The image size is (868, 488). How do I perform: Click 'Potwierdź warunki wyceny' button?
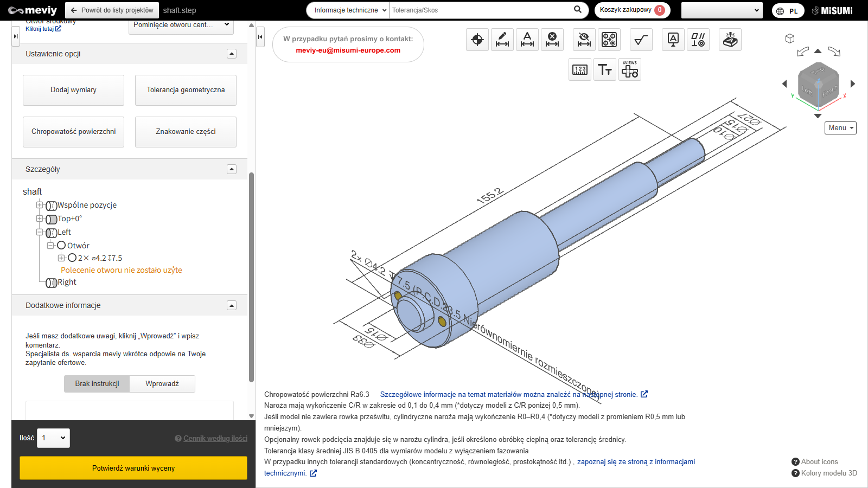(133, 468)
